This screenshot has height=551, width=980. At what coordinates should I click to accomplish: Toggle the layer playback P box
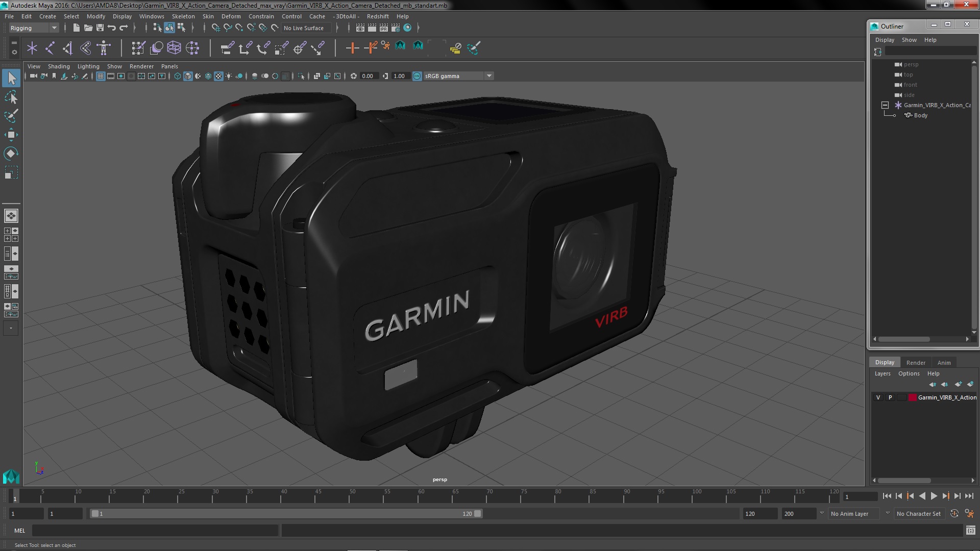[890, 397]
